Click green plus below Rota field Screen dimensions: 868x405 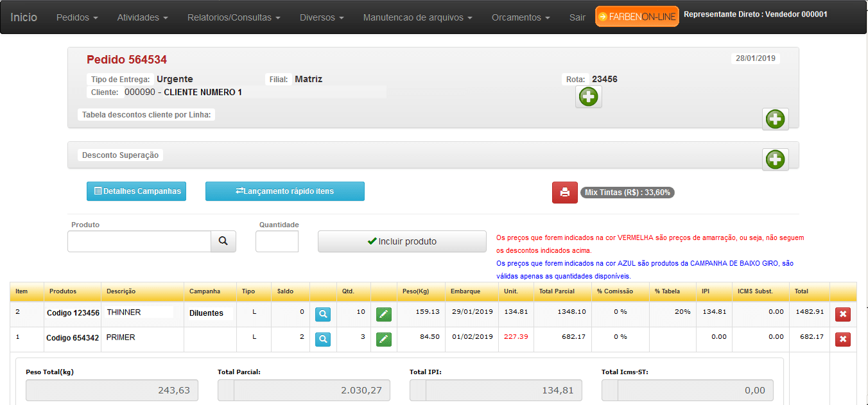(x=588, y=97)
